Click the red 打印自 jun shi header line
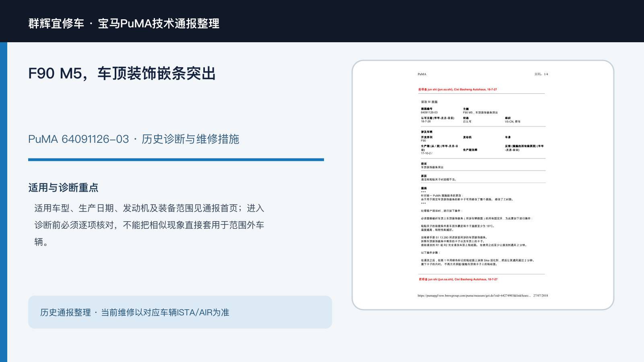The height and width of the screenshot is (362, 644). click(x=458, y=90)
